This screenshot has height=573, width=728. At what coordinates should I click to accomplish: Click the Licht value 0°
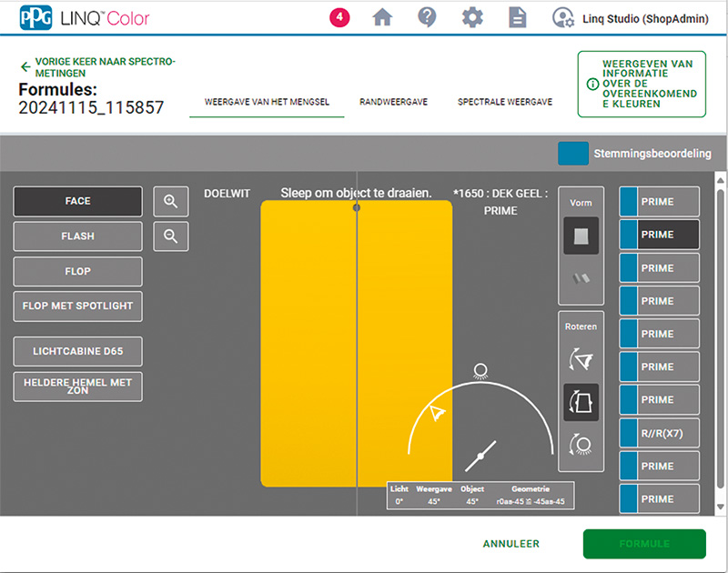pyautogui.click(x=399, y=501)
